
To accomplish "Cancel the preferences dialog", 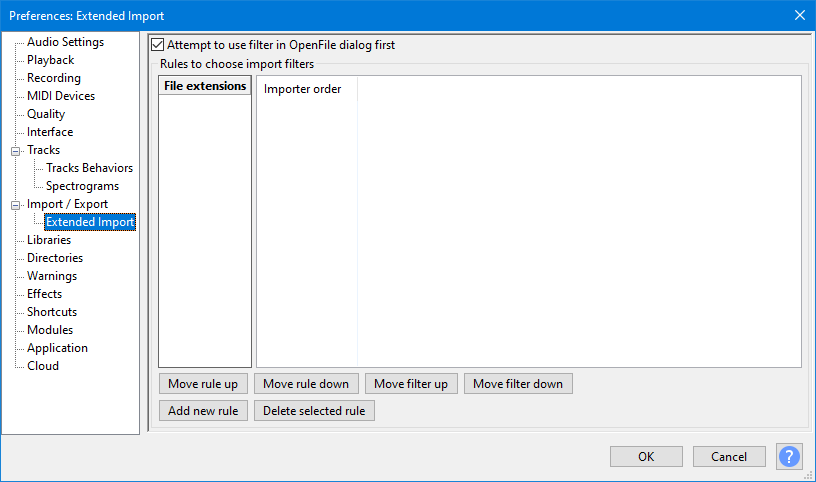I will pyautogui.click(x=729, y=456).
